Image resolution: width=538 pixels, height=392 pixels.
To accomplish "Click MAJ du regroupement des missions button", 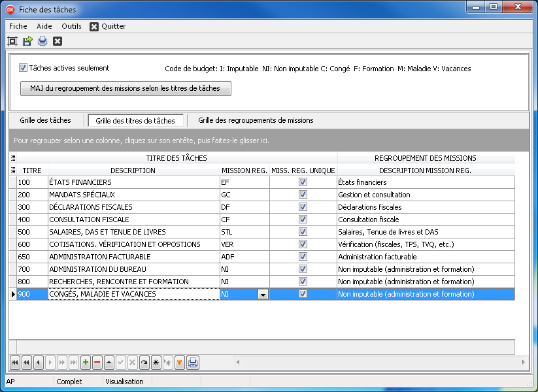I will 126,88.
